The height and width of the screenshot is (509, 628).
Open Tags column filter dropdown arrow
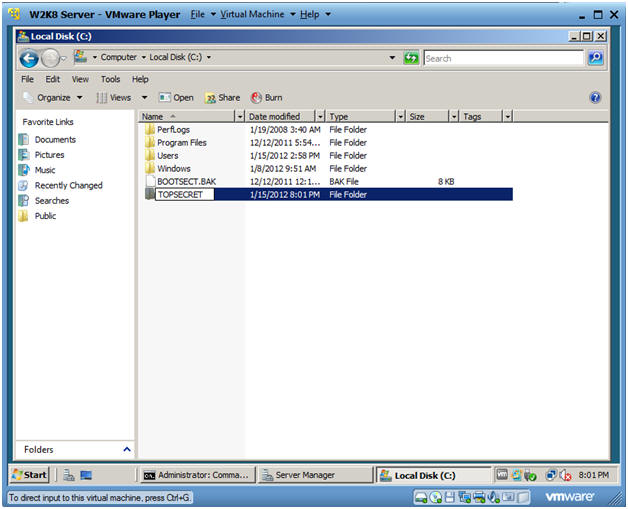pos(507,117)
